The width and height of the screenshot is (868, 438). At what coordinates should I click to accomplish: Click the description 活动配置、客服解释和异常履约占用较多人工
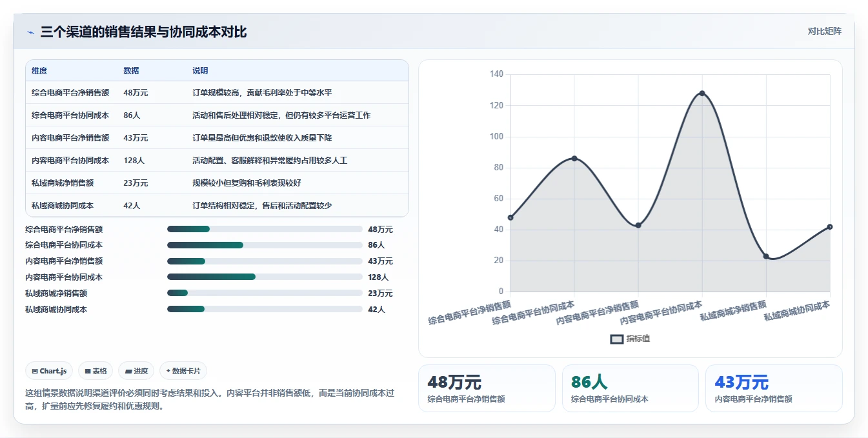point(270,161)
